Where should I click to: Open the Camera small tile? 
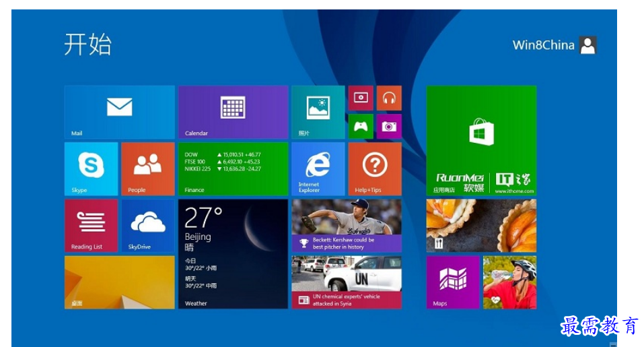tap(390, 126)
